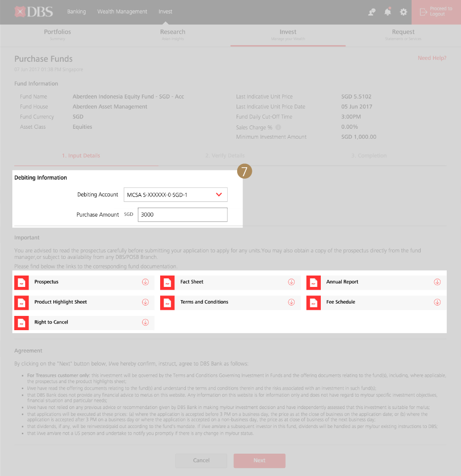
Task: Download the Fact Sheet arrow icon
Action: [x=291, y=282]
